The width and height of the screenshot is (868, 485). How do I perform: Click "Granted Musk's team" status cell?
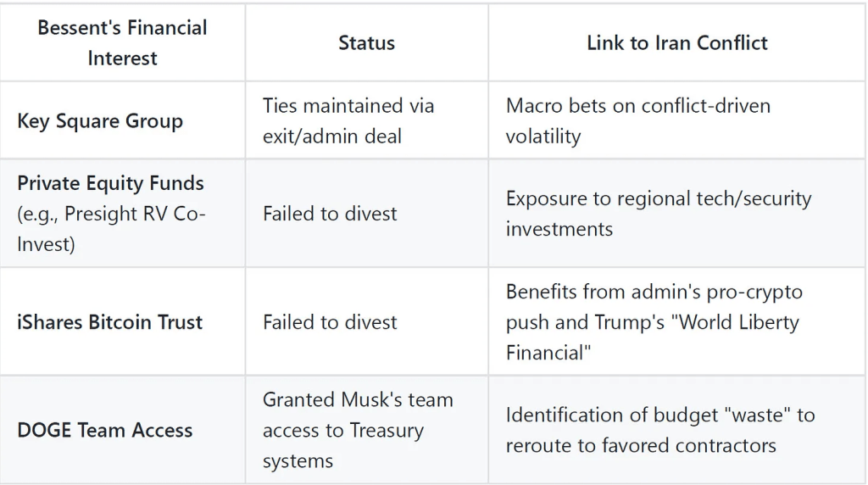pos(357,399)
